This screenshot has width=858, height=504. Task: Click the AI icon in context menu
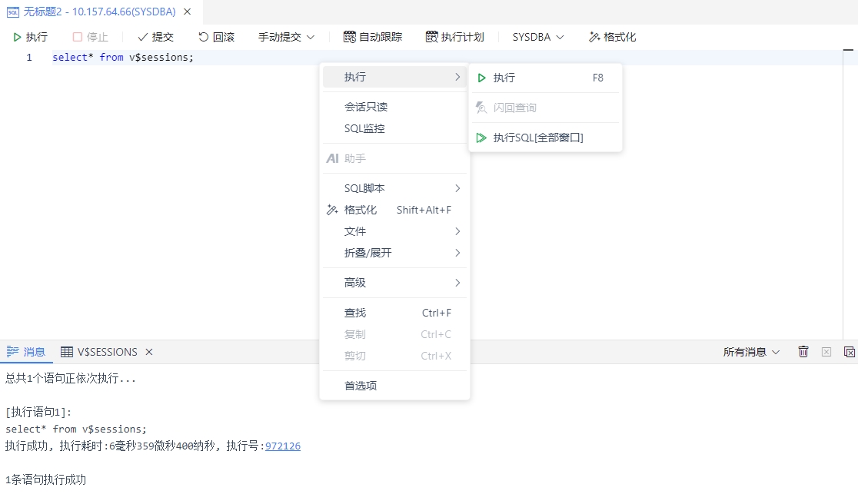(332, 158)
